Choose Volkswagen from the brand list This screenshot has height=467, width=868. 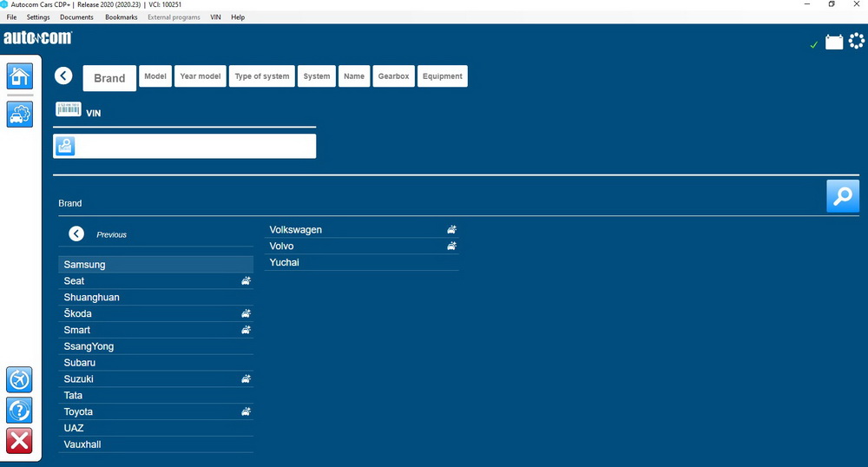296,230
